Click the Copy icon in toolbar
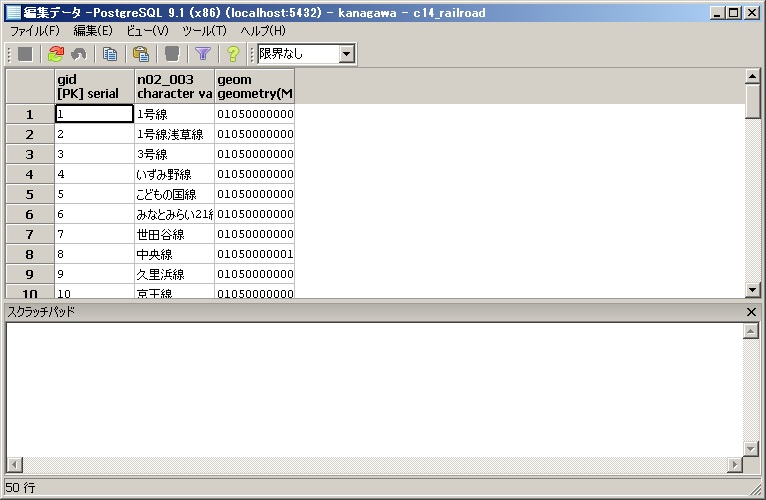 pyautogui.click(x=110, y=54)
